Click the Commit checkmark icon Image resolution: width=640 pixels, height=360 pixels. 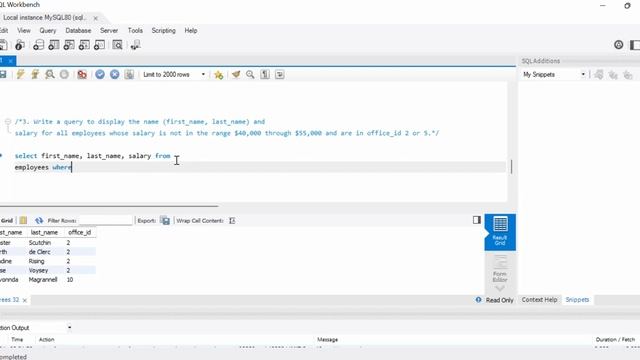tap(100, 74)
